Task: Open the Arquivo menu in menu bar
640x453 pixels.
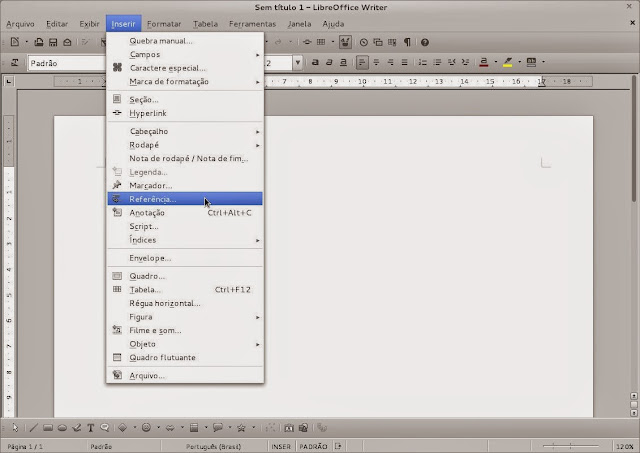Action: (x=20, y=24)
